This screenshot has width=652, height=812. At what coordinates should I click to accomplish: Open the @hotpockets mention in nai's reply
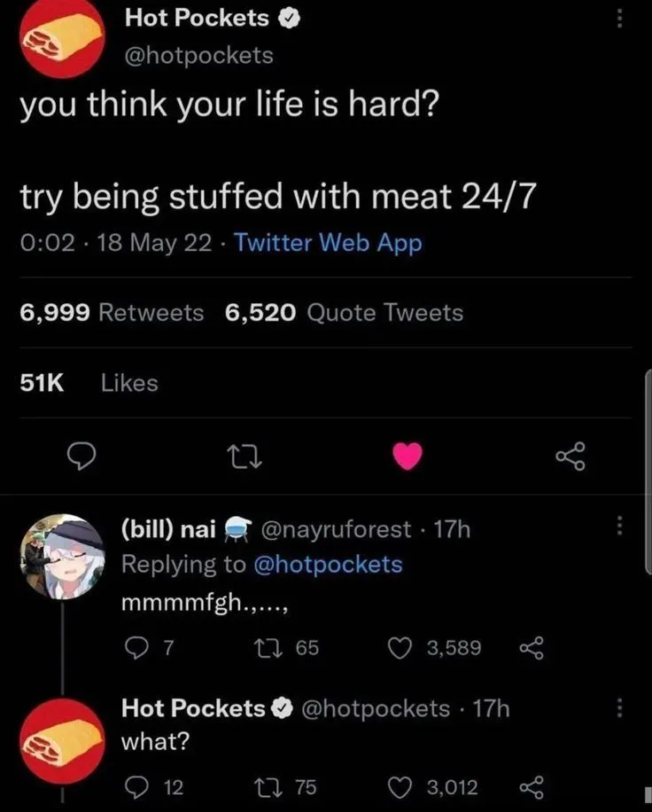point(328,565)
